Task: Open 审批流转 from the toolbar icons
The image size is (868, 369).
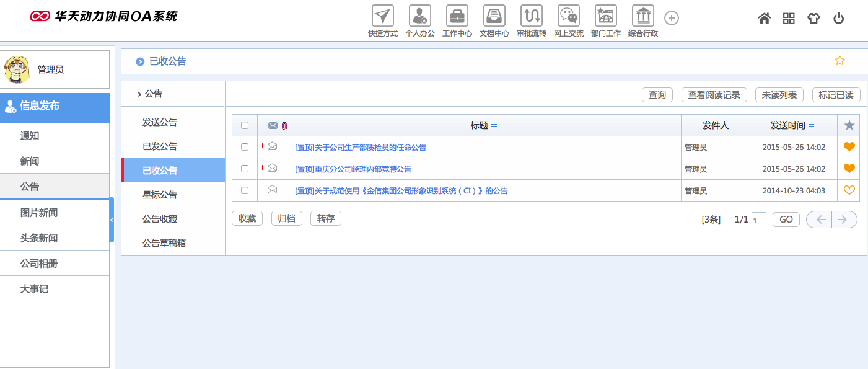Action: (531, 16)
